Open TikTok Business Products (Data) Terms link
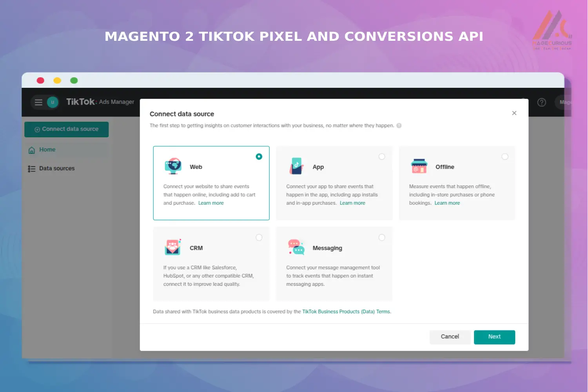Screen dimensions: 588x392 click(x=347, y=311)
